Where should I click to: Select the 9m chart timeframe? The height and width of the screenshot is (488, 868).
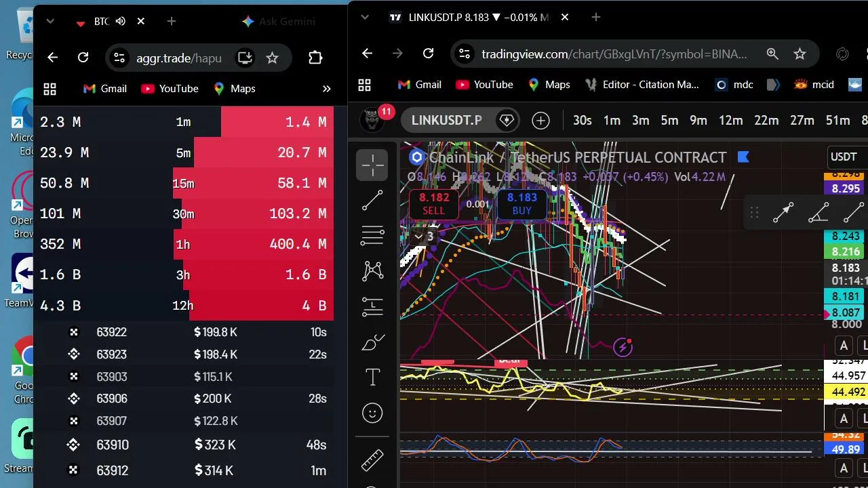tap(698, 121)
